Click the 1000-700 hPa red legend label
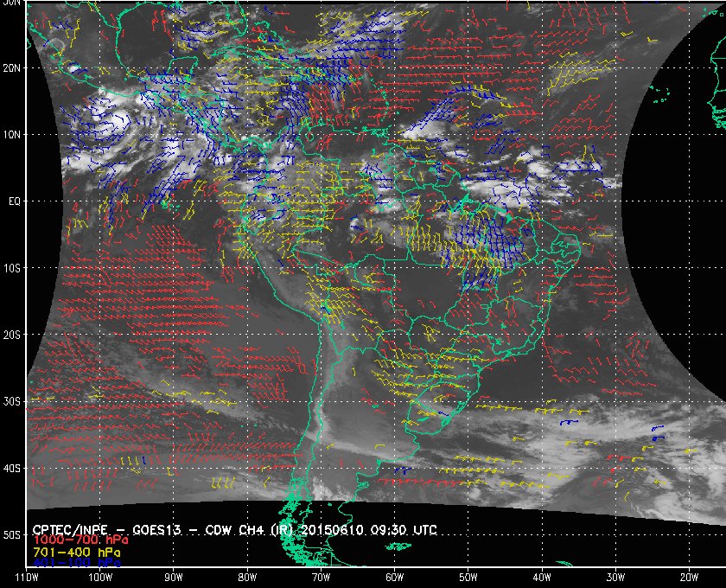The image size is (726, 588). 80,540
